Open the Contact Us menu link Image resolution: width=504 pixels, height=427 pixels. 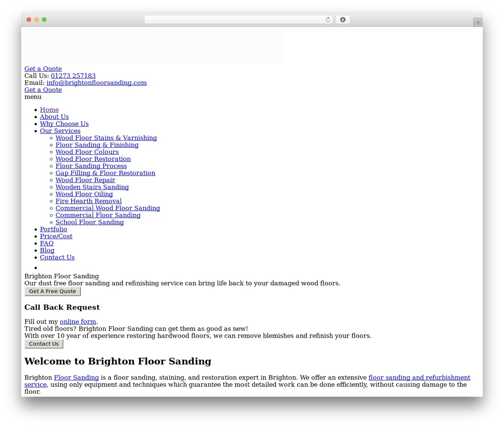[x=57, y=258]
